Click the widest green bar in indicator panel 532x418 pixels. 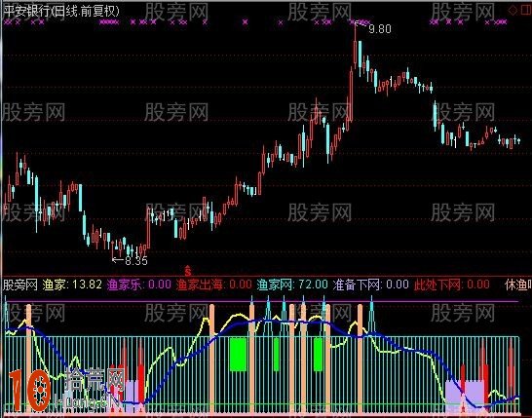point(238,355)
